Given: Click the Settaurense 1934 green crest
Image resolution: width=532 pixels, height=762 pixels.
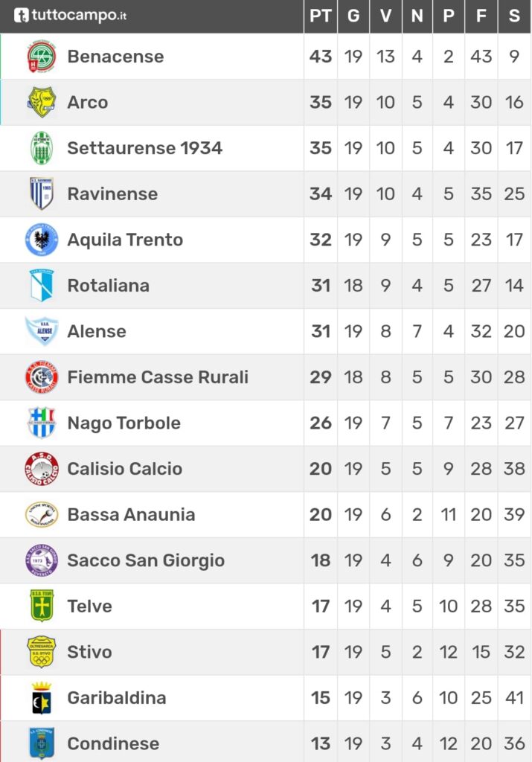Looking at the screenshot, I should tap(42, 148).
